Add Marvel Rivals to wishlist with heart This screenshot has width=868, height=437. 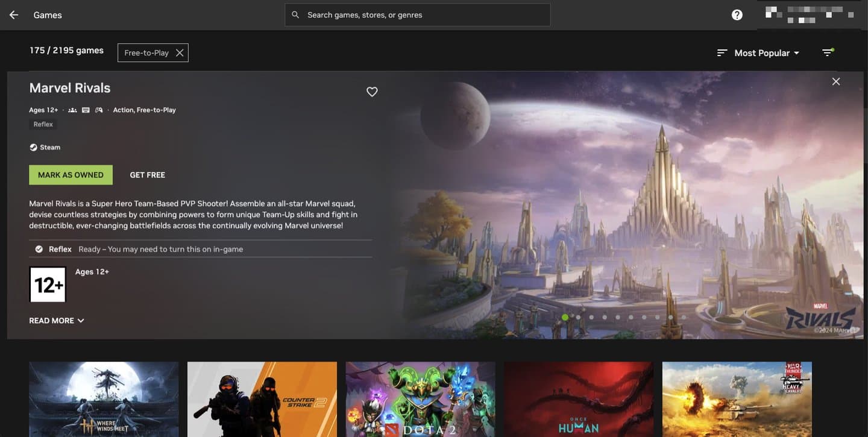point(372,92)
